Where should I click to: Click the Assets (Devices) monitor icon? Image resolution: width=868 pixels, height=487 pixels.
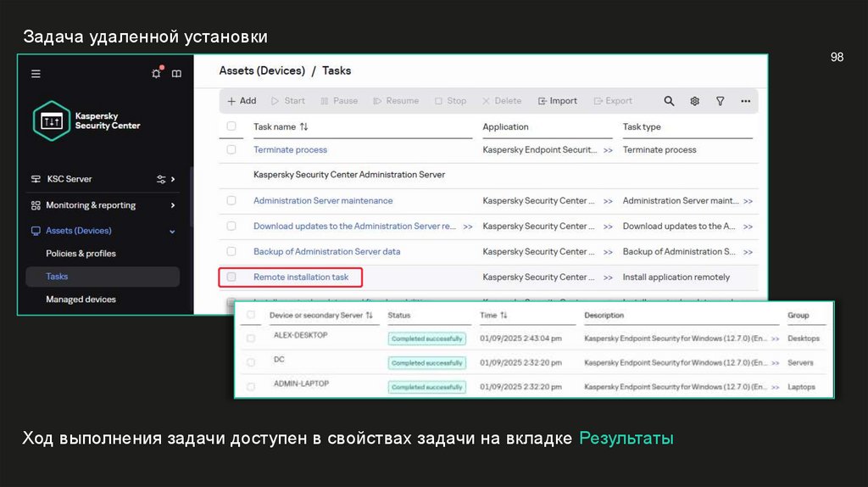point(36,231)
